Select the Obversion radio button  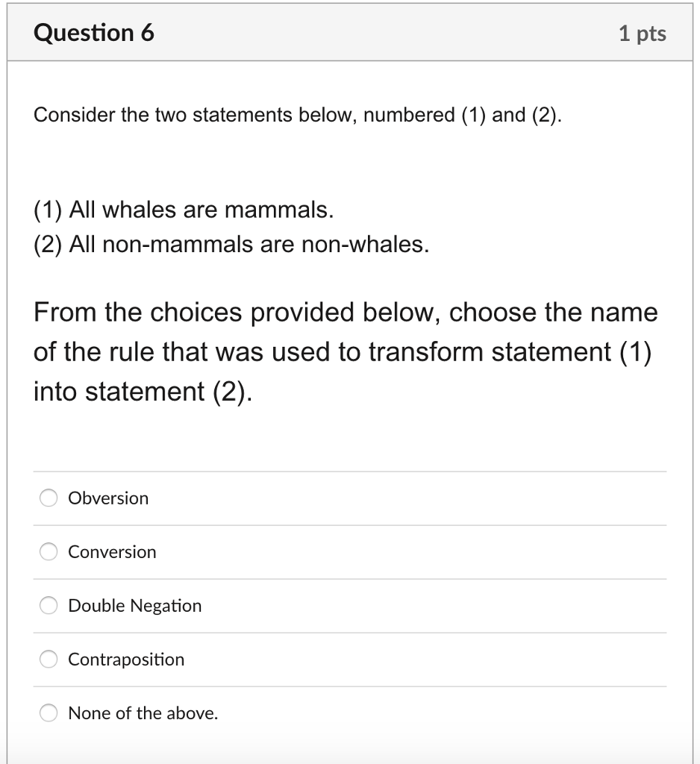point(48,498)
